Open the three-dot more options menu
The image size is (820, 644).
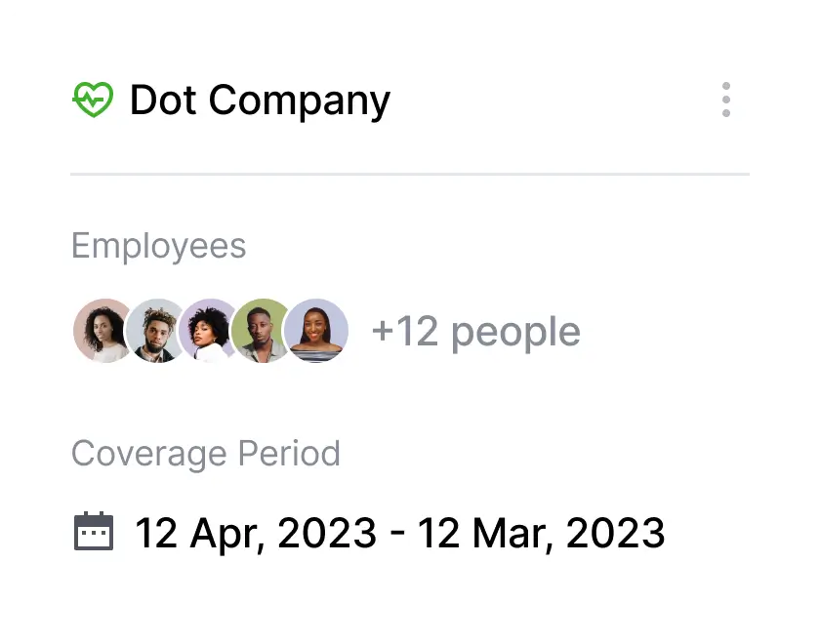pos(725,100)
